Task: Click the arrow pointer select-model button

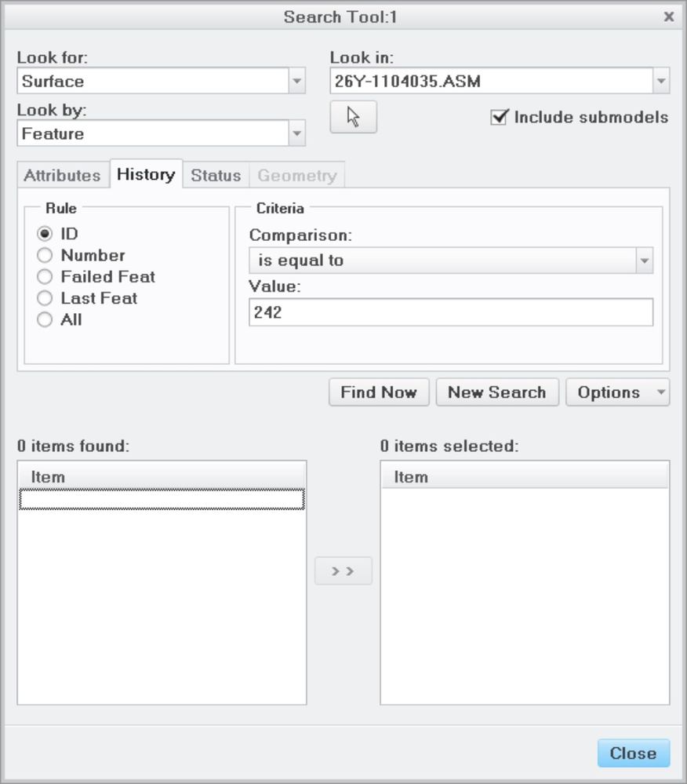Action: pos(353,117)
